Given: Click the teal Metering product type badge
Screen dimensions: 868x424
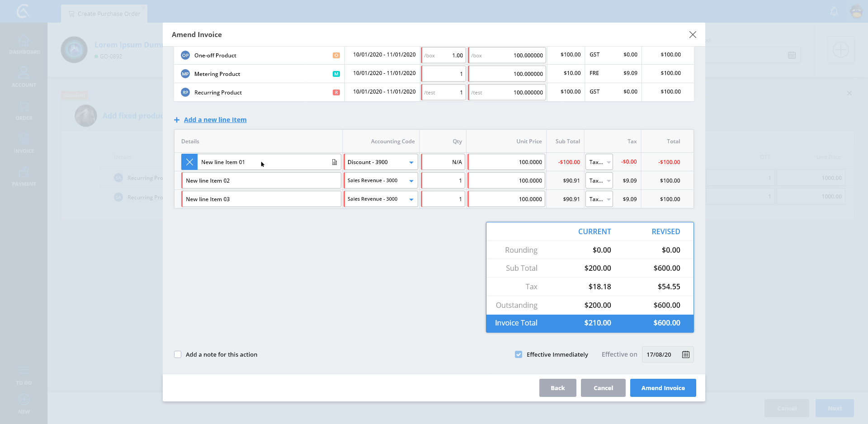Looking at the screenshot, I should coord(336,74).
